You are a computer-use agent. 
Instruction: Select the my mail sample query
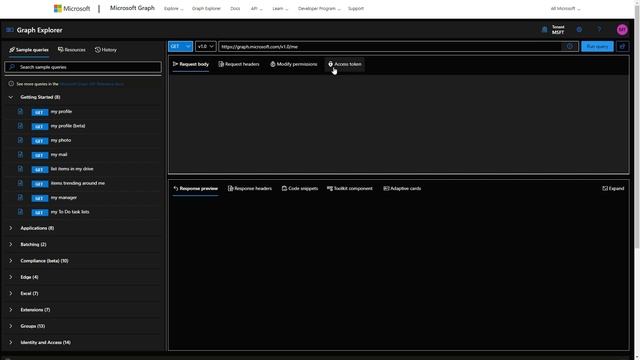pyautogui.click(x=59, y=155)
